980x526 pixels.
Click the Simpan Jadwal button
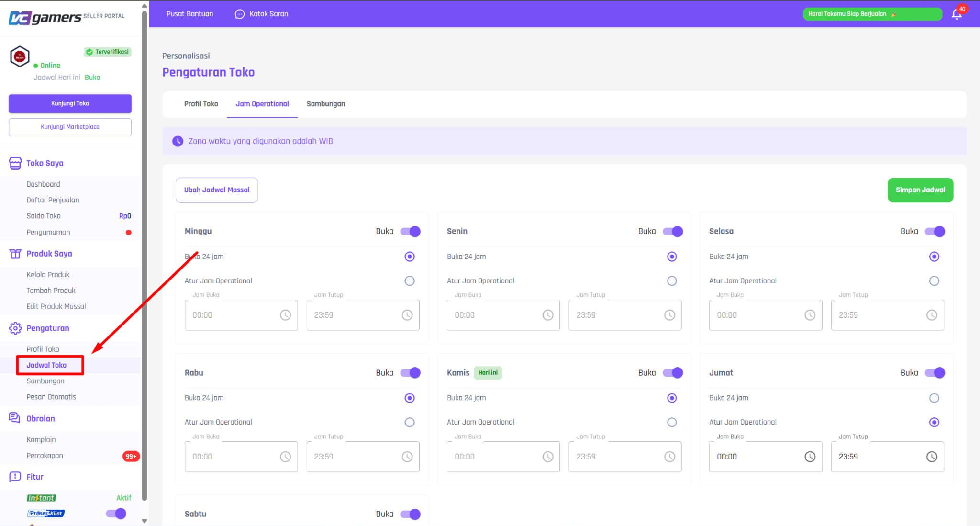(920, 190)
